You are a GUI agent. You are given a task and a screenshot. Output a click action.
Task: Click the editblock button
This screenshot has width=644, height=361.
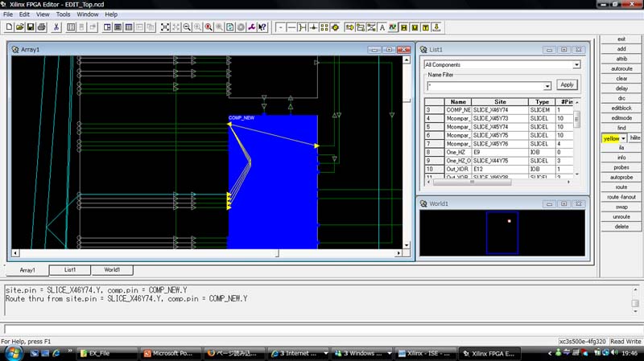(621, 109)
